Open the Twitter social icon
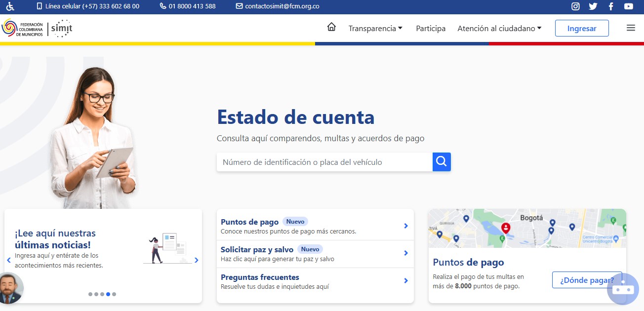Viewport: 644px width, 311px height. tap(593, 6)
